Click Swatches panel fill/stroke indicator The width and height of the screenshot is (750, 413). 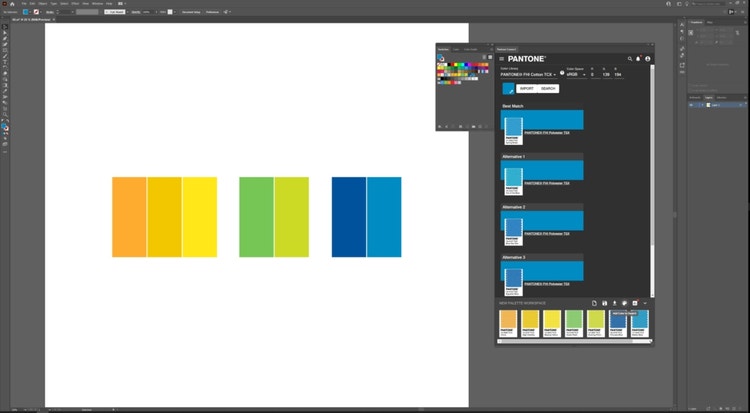[x=441, y=58]
